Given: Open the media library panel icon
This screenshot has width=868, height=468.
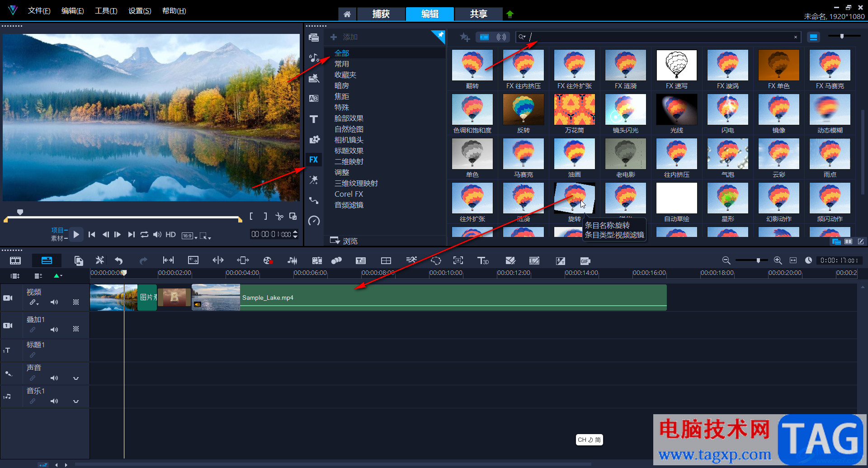Looking at the screenshot, I should (314, 38).
